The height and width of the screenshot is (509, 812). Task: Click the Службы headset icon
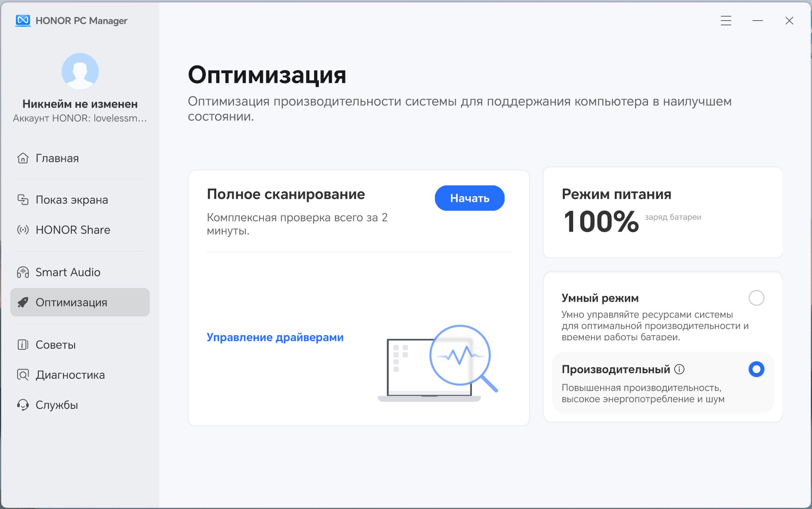[23, 405]
